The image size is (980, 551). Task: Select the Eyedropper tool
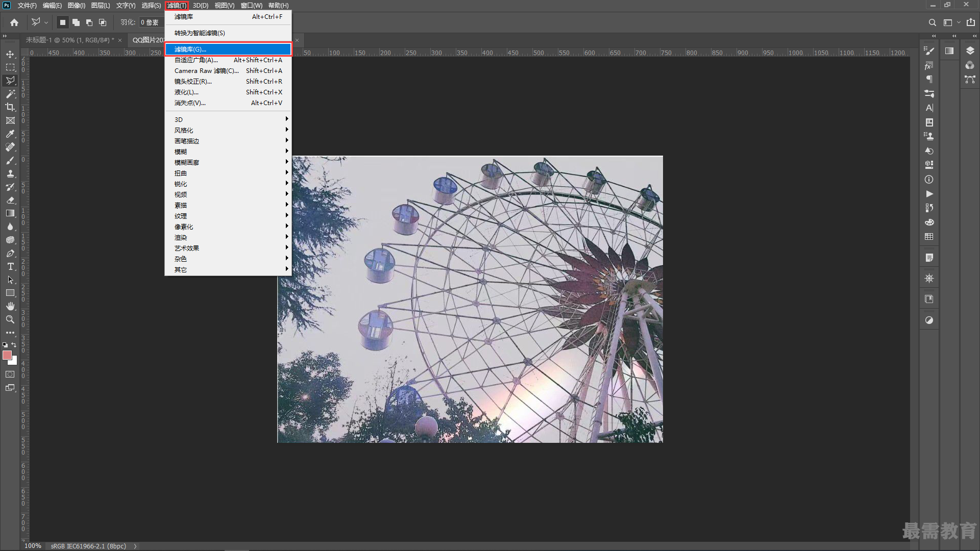tap(10, 134)
